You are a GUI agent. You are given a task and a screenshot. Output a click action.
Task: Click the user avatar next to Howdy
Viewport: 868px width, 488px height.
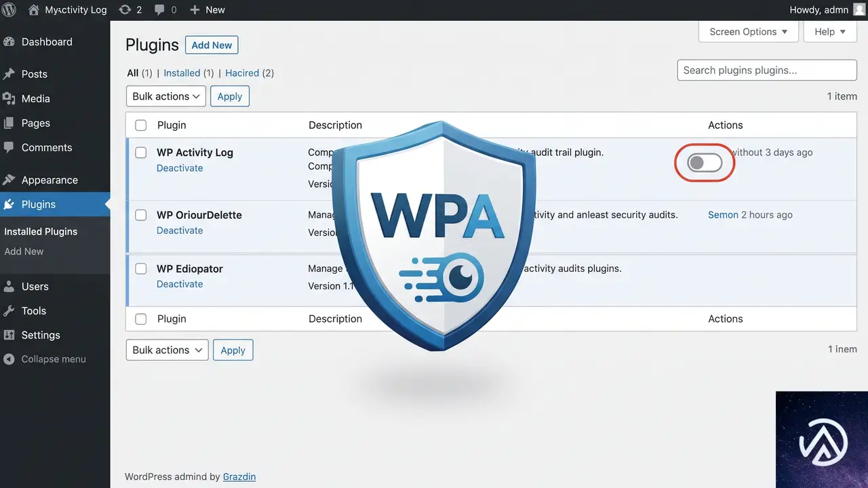tap(859, 9)
